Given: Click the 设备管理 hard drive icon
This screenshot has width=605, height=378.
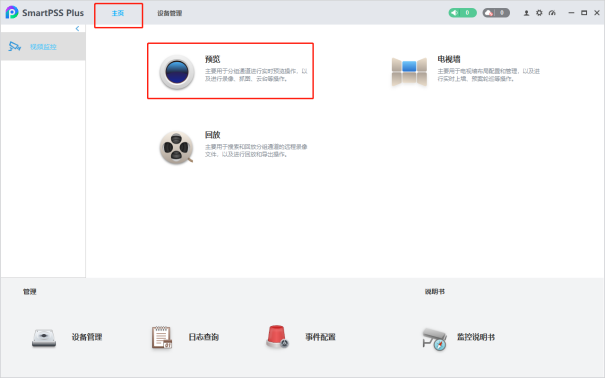Looking at the screenshot, I should tap(44, 338).
